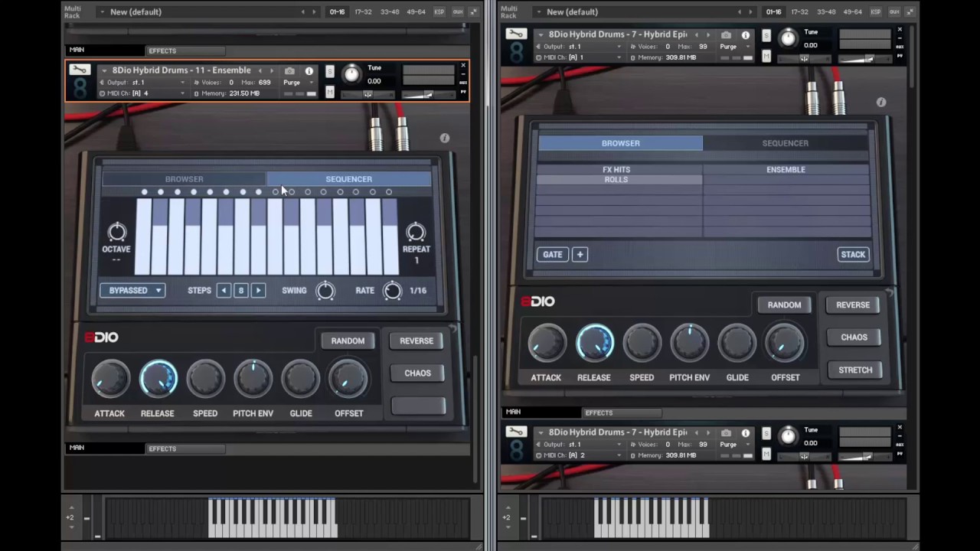Open Purge dropdown of right top instrument
The image size is (980, 551).
click(x=747, y=47)
